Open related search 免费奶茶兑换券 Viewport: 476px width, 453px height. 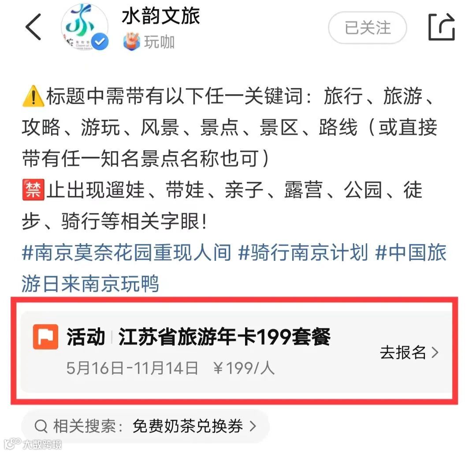coord(188,426)
